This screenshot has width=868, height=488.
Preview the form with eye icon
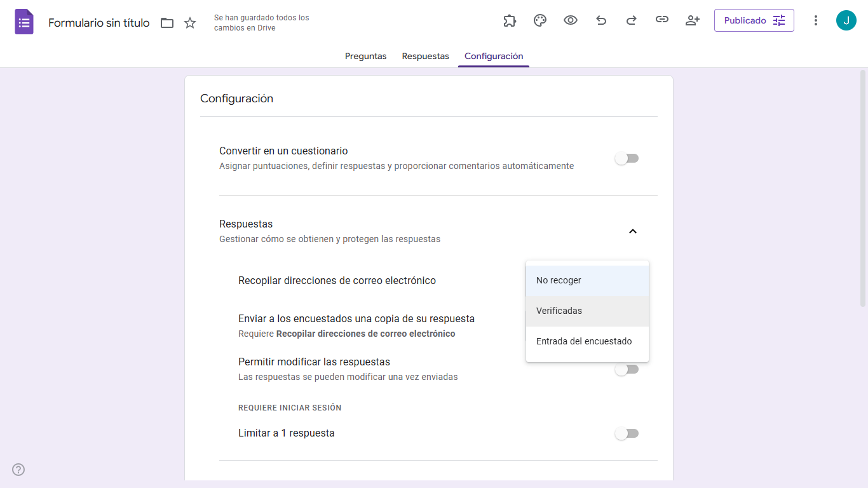(x=571, y=20)
